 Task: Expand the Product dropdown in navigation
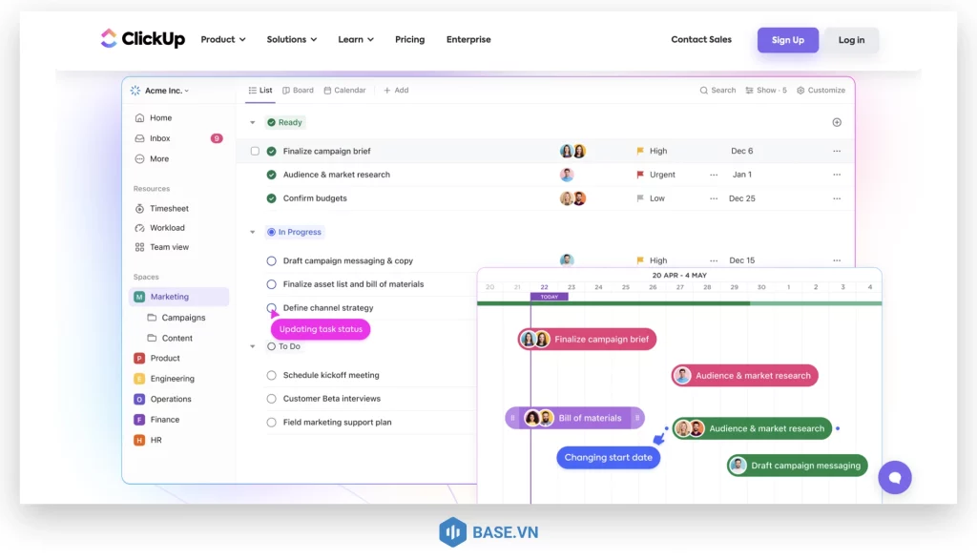point(223,40)
